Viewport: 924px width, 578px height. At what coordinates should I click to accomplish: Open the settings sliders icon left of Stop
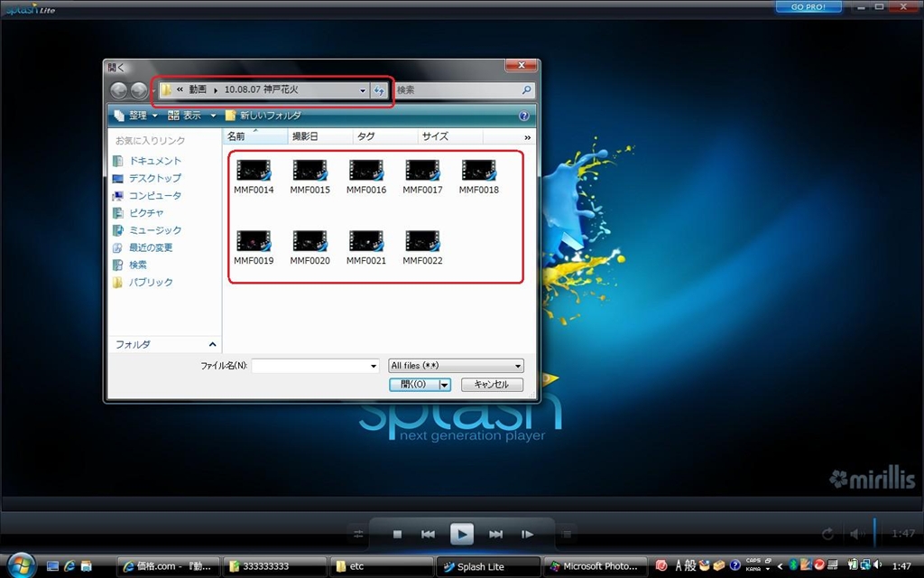(x=358, y=534)
